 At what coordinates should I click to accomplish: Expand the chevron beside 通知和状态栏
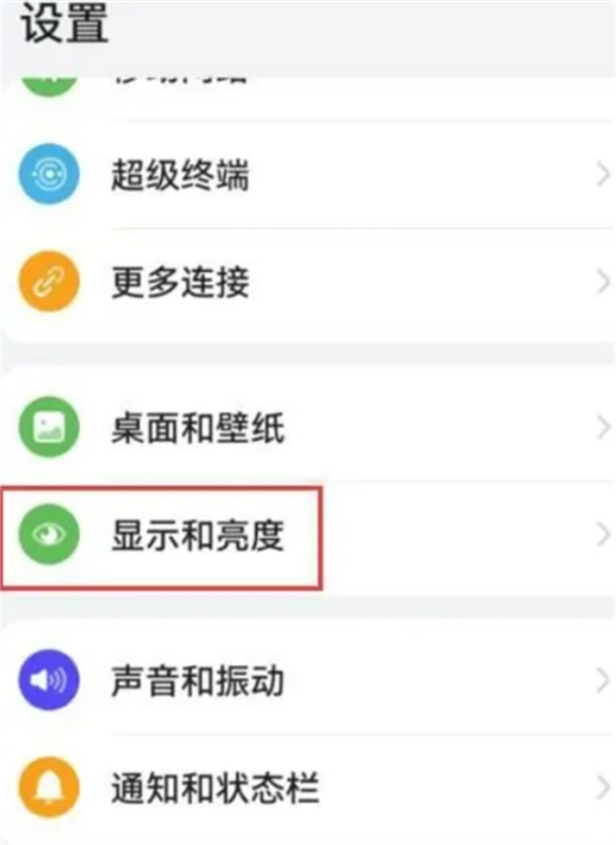(603, 788)
